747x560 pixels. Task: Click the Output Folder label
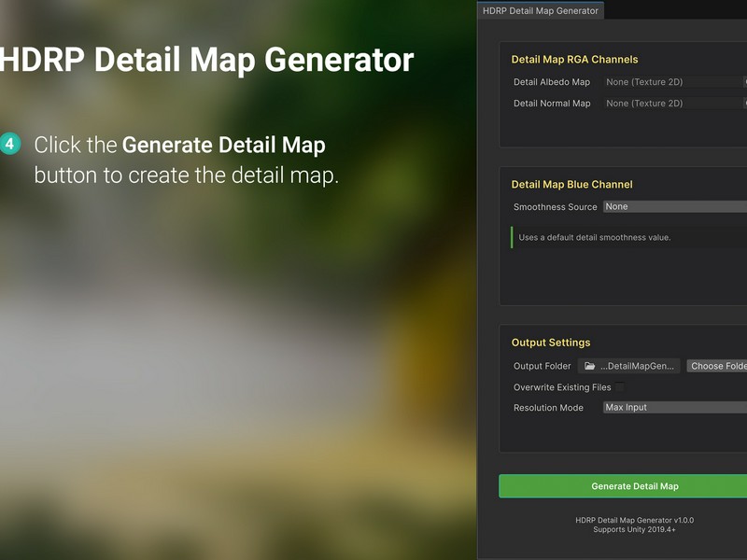tap(543, 366)
